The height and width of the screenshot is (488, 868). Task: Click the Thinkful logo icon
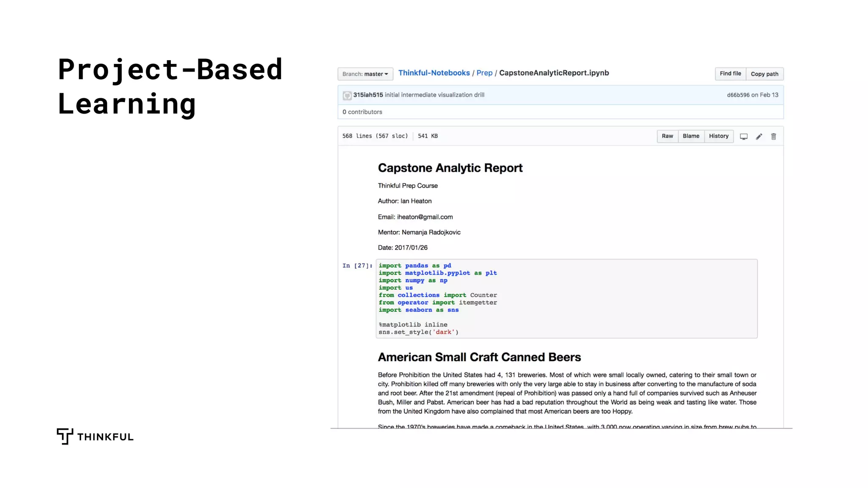[x=65, y=436]
